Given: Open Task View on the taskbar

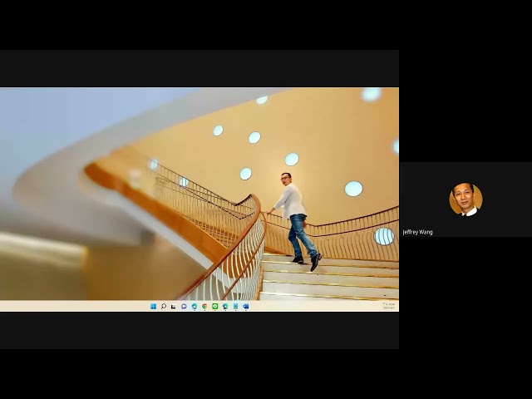Looking at the screenshot, I should (174, 307).
